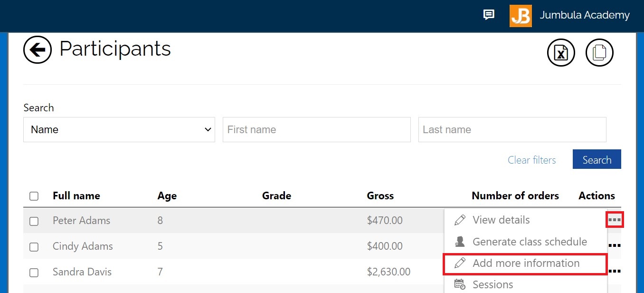Open actions ellipsis for Sandra Davis
This screenshot has height=293, width=644.
[x=615, y=271]
